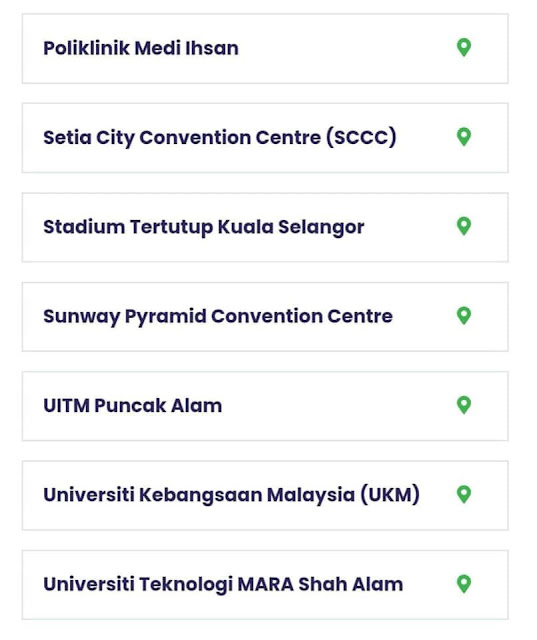Click blank space in UITM Puncak Alam card
537x640 pixels.
(x=339, y=406)
